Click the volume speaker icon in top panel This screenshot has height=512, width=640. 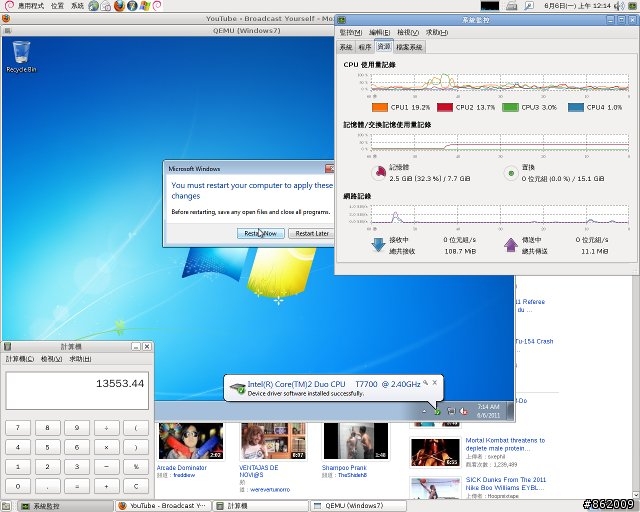[619, 6]
